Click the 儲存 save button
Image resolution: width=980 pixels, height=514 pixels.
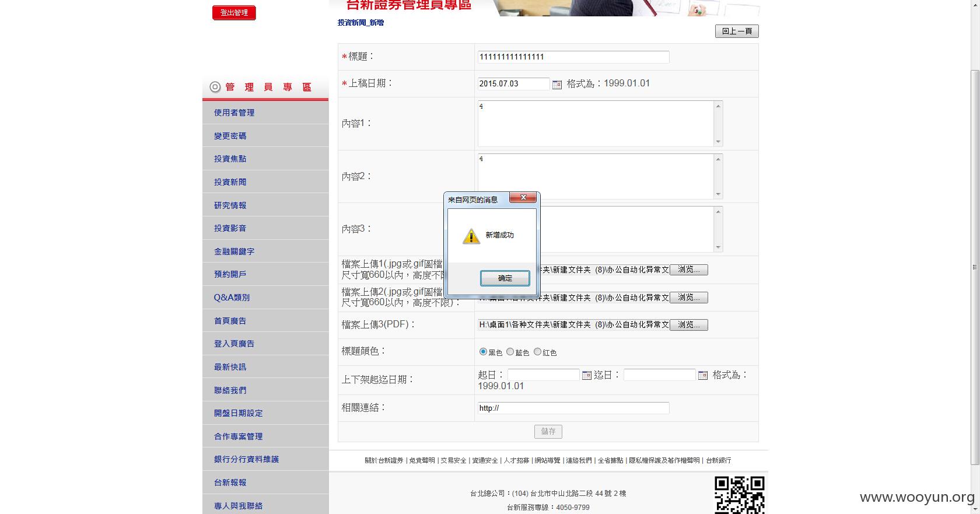tap(548, 432)
